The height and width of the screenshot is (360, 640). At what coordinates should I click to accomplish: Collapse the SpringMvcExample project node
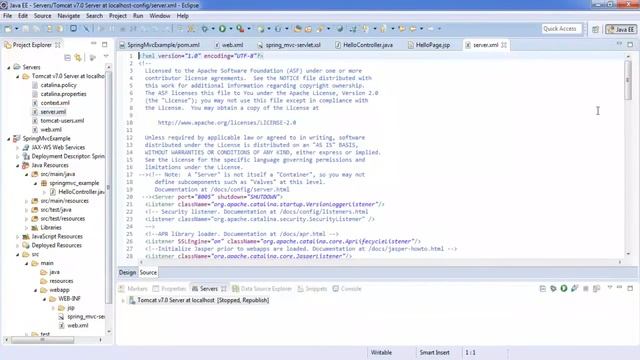pos(9,139)
